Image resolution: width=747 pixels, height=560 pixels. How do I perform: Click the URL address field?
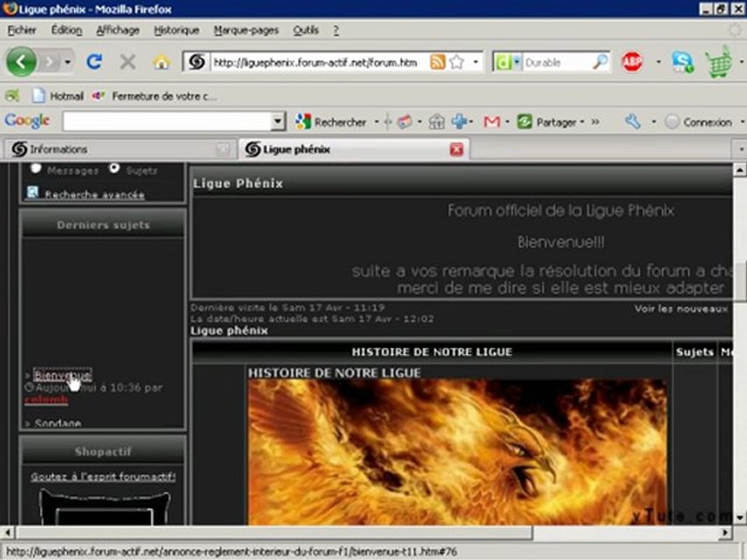[x=316, y=62]
